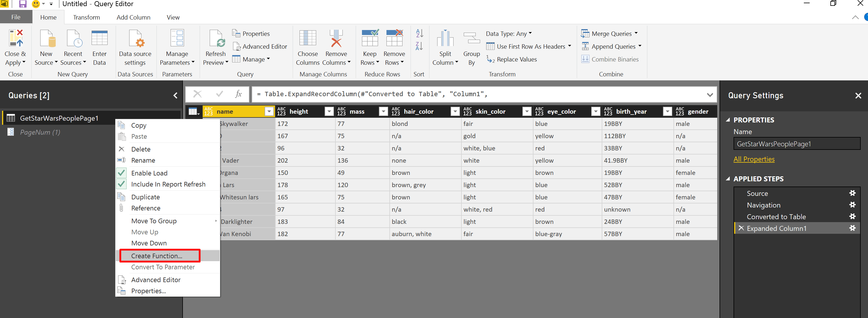Click the Remove Columns icon

tap(336, 38)
